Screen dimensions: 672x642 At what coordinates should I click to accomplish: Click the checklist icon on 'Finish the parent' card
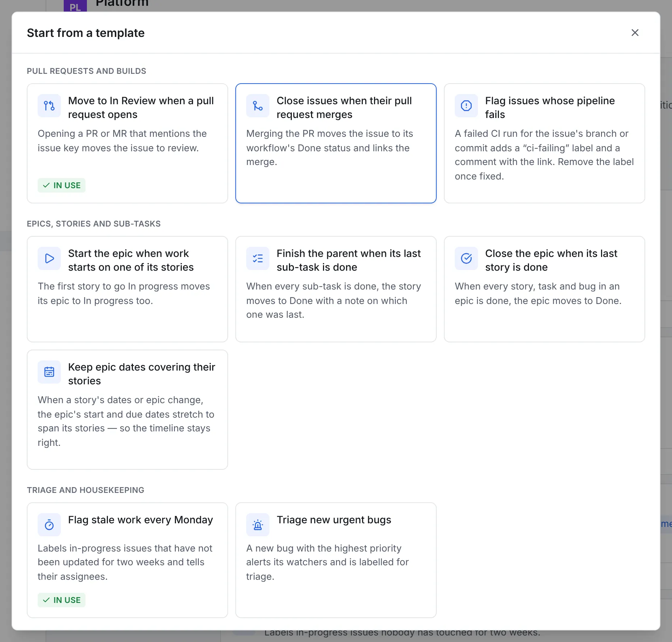coord(258,258)
